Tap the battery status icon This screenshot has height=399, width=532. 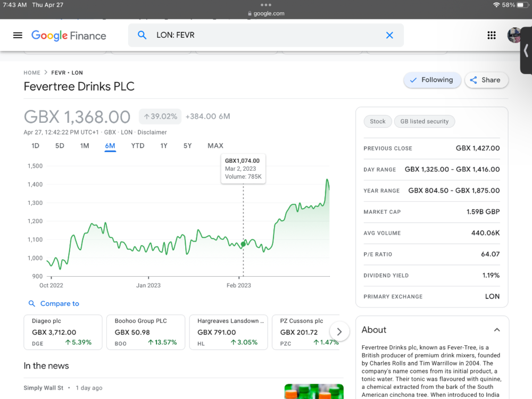point(522,5)
